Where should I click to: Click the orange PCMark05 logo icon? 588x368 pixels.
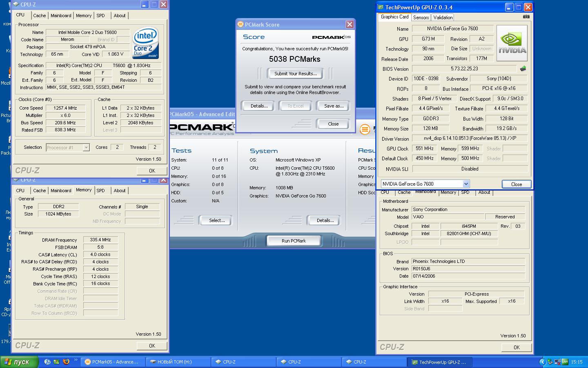[365, 130]
